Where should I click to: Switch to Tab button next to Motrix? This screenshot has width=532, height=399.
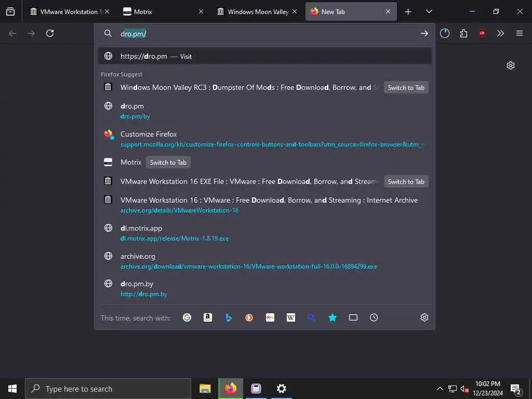(168, 163)
